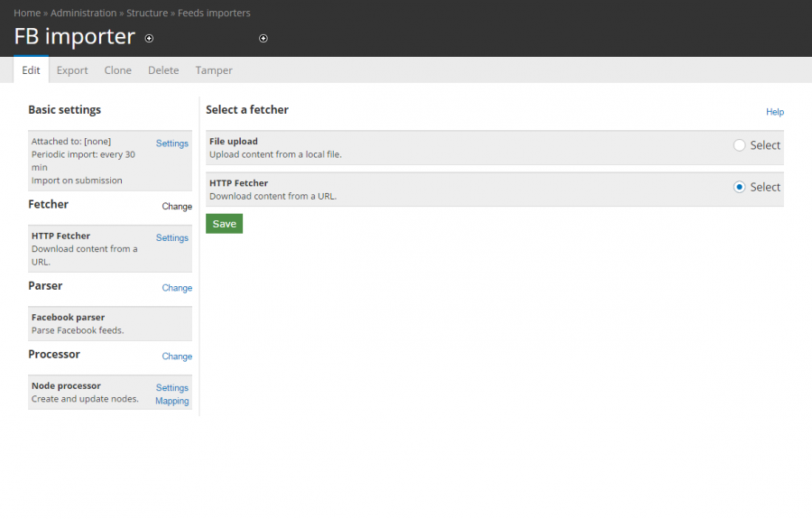Open the Help link
The width and height of the screenshot is (812, 519).
tap(775, 112)
